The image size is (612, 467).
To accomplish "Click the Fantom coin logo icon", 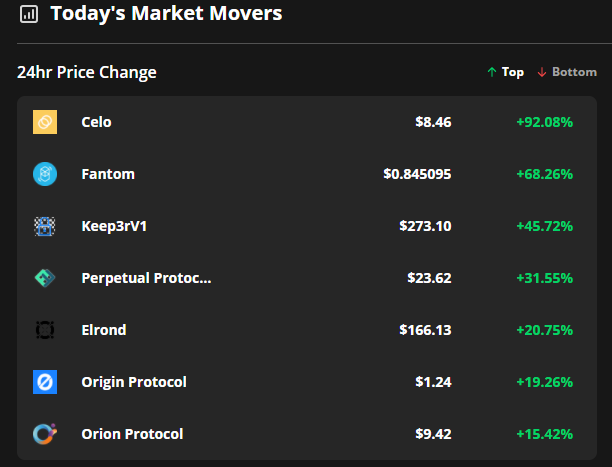I will tap(45, 174).
